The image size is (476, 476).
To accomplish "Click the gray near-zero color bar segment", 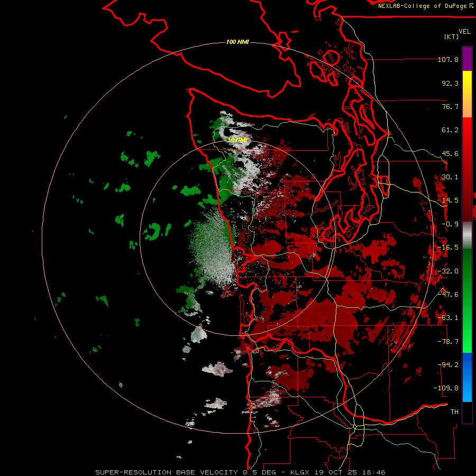I will click(467, 235).
